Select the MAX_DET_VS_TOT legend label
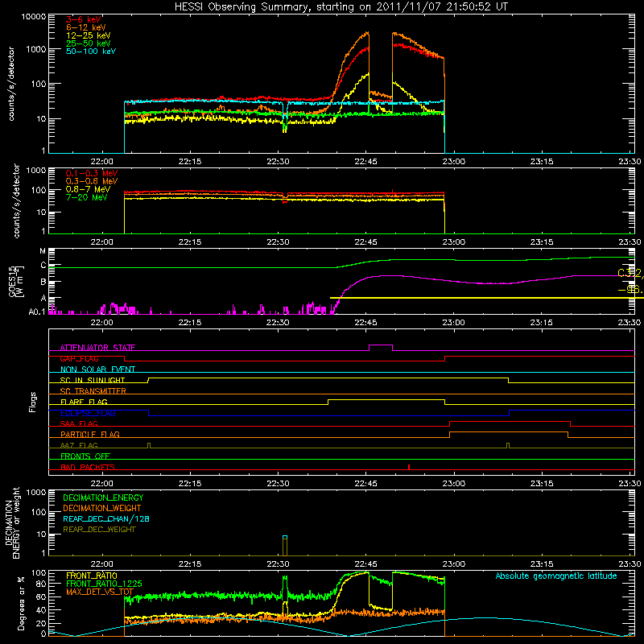This screenshot has height=644, width=644. (100, 592)
